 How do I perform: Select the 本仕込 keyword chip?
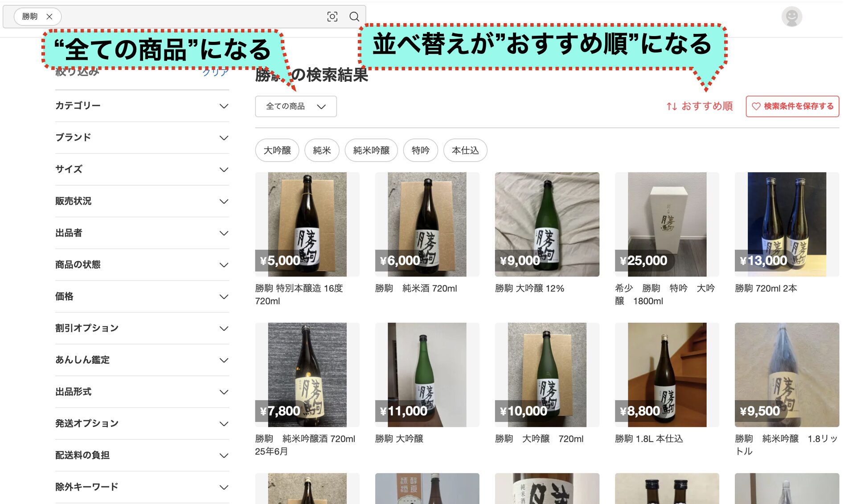[x=465, y=150]
